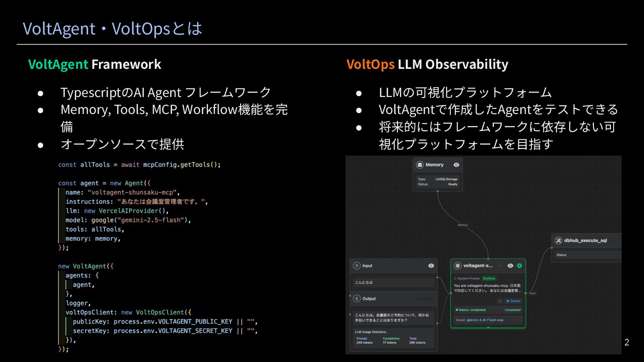Click the Memory edge label on connector
Image resolution: width=644 pixels, height=362 pixels.
463,225
